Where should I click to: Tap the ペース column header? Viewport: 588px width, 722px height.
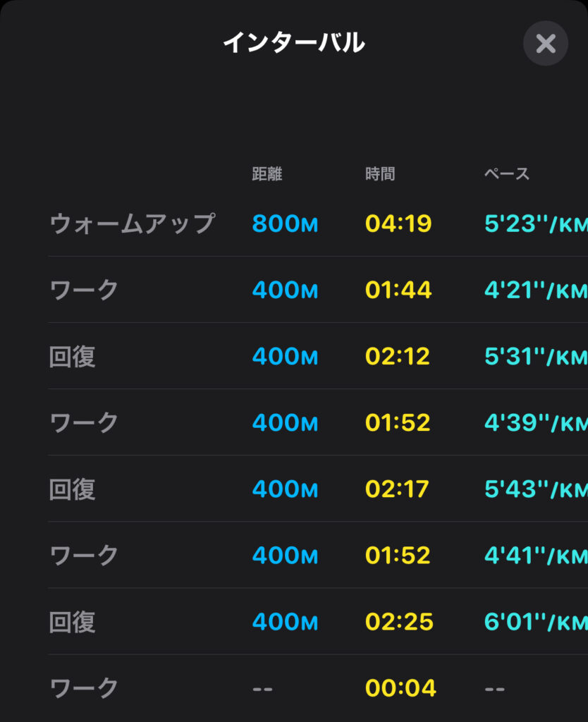(x=506, y=174)
